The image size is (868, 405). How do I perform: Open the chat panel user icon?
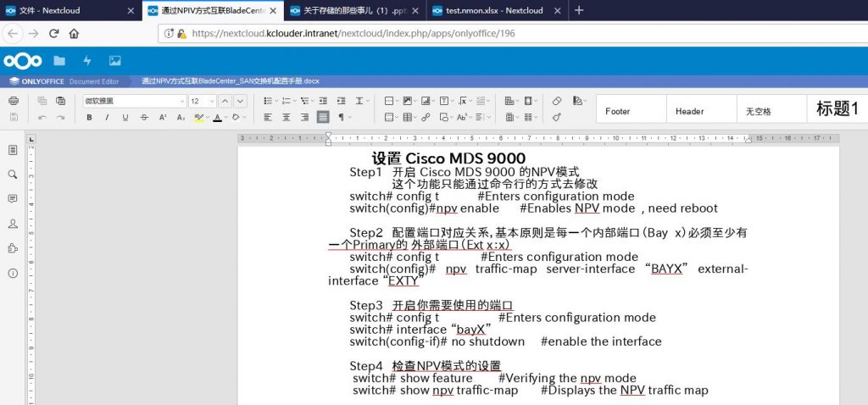click(13, 224)
